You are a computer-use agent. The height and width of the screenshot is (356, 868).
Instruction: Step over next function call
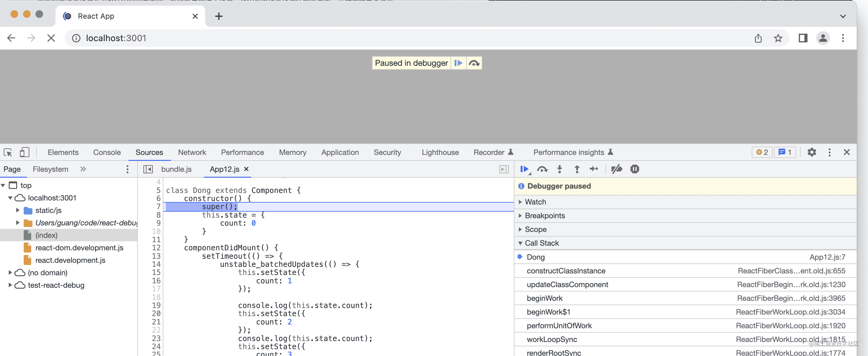coord(542,169)
